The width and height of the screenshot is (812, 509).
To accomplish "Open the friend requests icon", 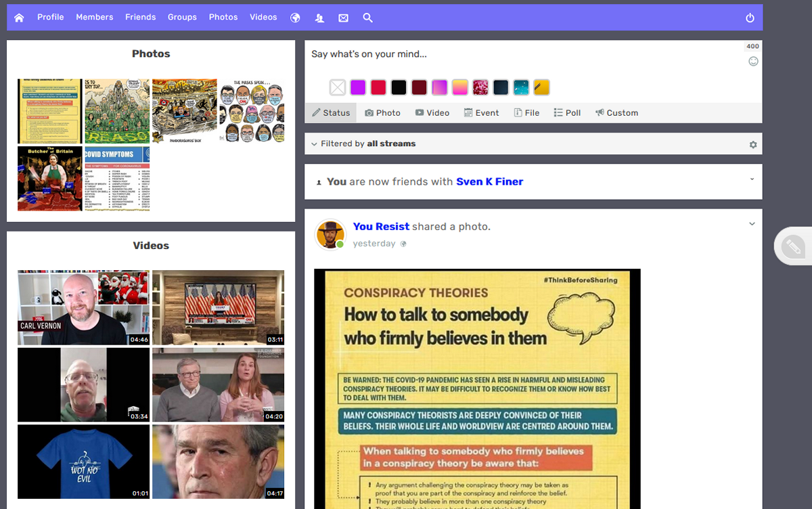I will click(319, 18).
